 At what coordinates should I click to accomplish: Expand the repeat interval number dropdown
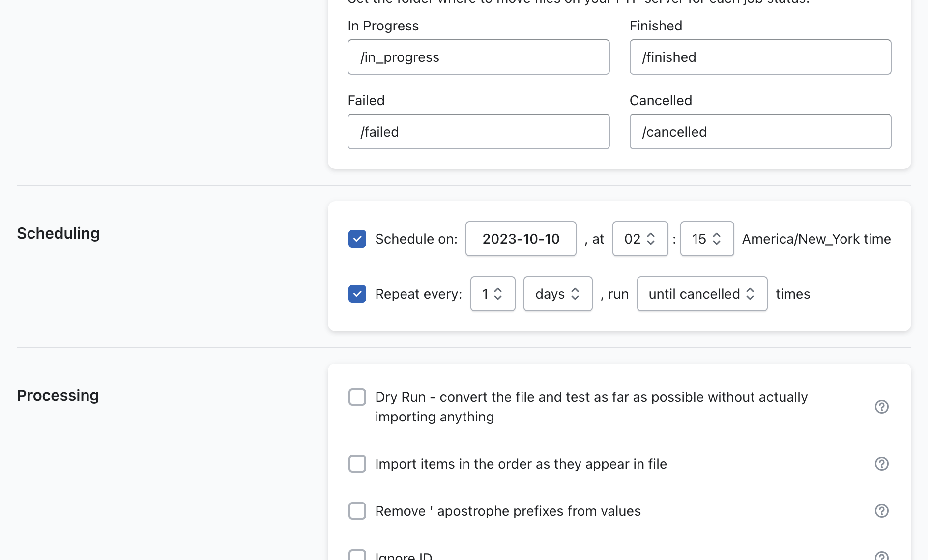click(x=493, y=294)
